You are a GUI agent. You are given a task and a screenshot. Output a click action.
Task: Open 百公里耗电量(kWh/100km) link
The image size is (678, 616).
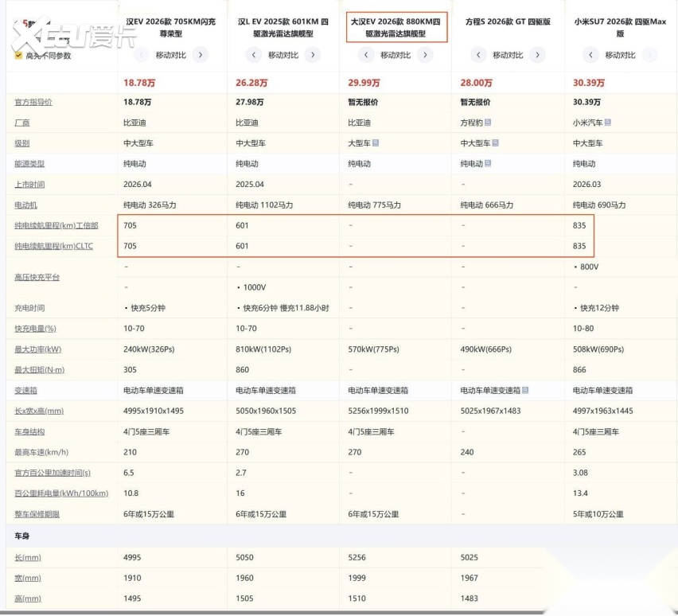coord(61,493)
